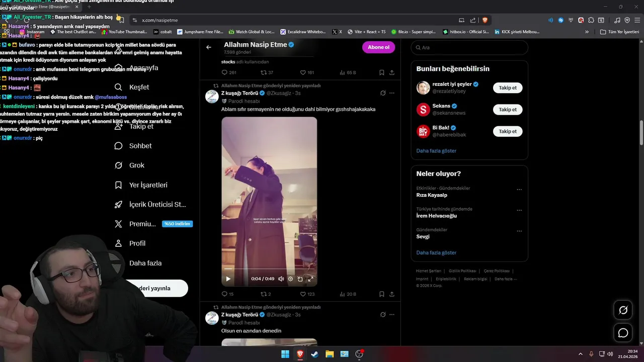644x362 pixels.
Task: Ask Grok about the sıfır sermaye post
Action: pyautogui.click(x=383, y=93)
